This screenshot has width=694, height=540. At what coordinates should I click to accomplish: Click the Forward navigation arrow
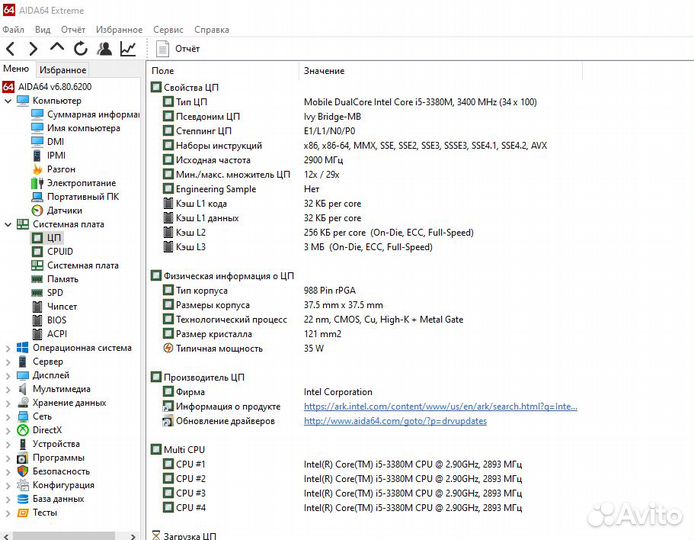point(33,49)
